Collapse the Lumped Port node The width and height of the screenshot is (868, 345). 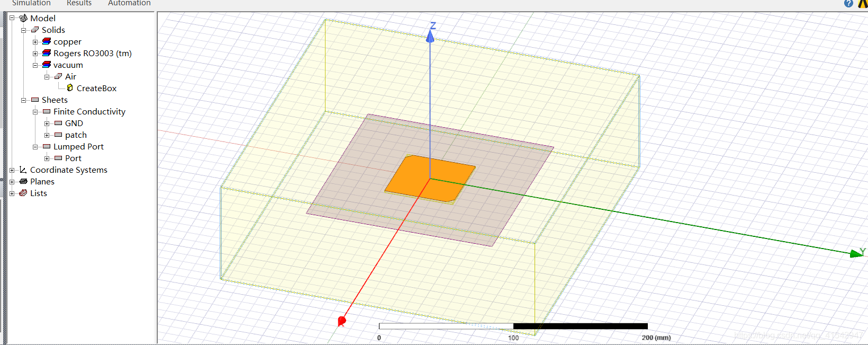click(x=35, y=146)
